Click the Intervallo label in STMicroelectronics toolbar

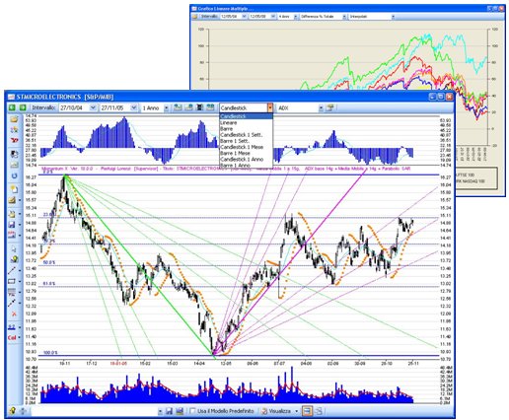point(43,107)
